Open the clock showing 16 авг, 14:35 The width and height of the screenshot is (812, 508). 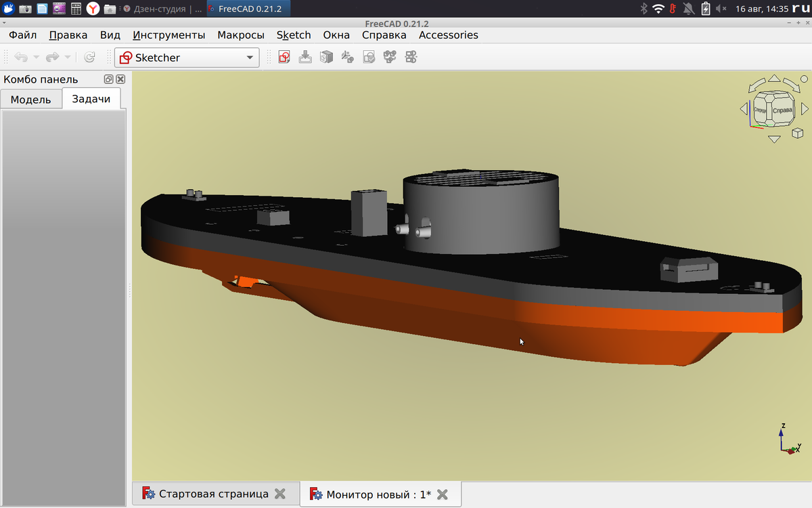pyautogui.click(x=761, y=9)
